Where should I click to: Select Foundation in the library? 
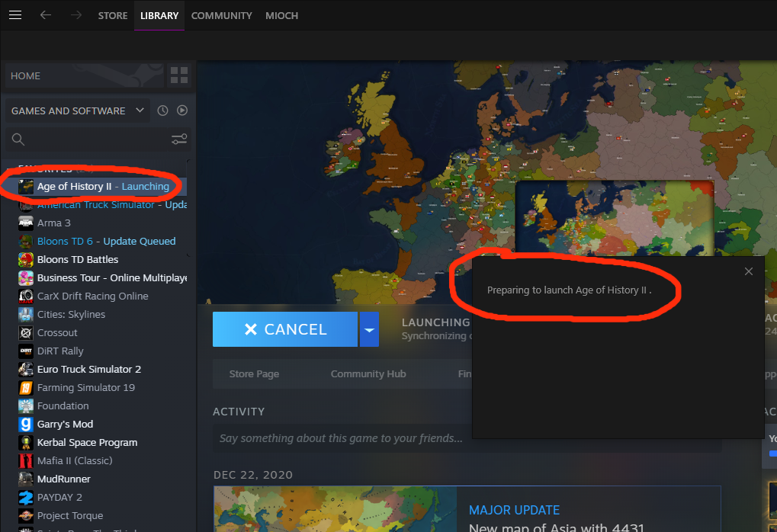click(63, 406)
